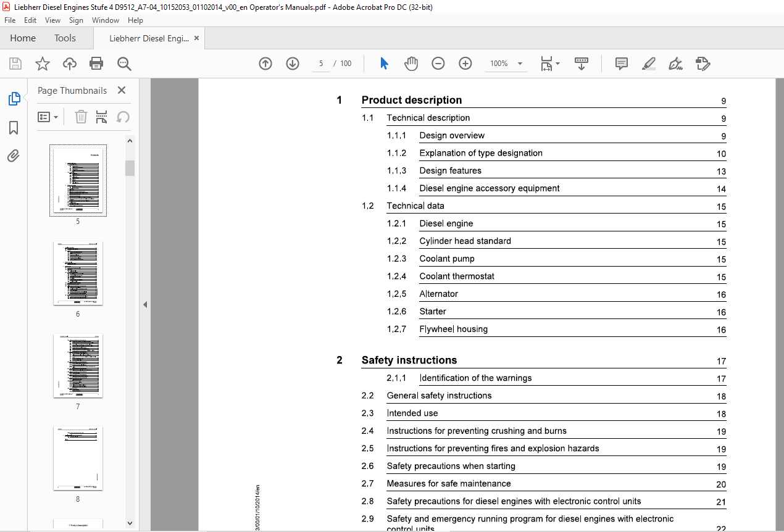Click the scrolling mode toolbar icon
Viewport: 784px width, 532px height.
coord(582,64)
